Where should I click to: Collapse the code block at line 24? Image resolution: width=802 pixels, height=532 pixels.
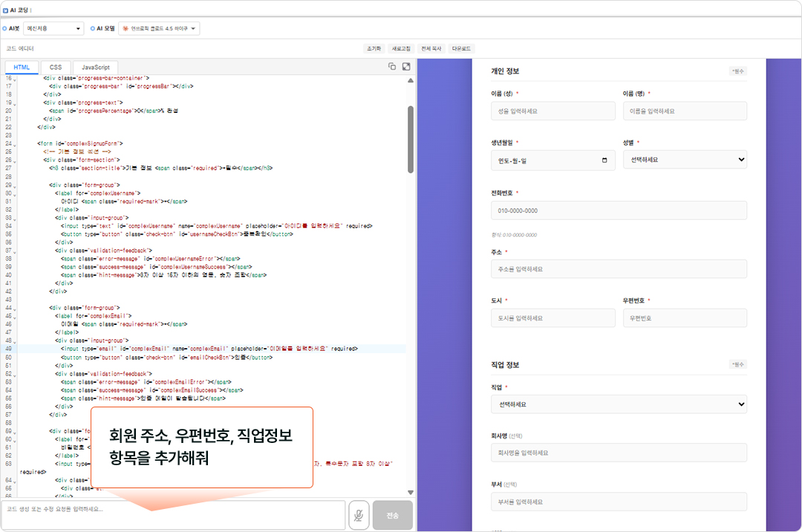coord(16,143)
